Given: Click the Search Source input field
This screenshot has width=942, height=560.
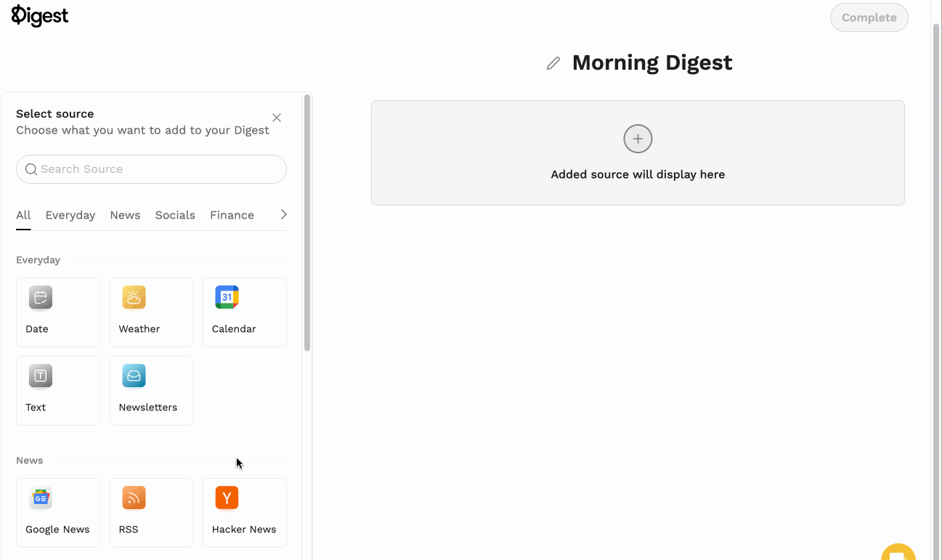Looking at the screenshot, I should pyautogui.click(x=151, y=169).
